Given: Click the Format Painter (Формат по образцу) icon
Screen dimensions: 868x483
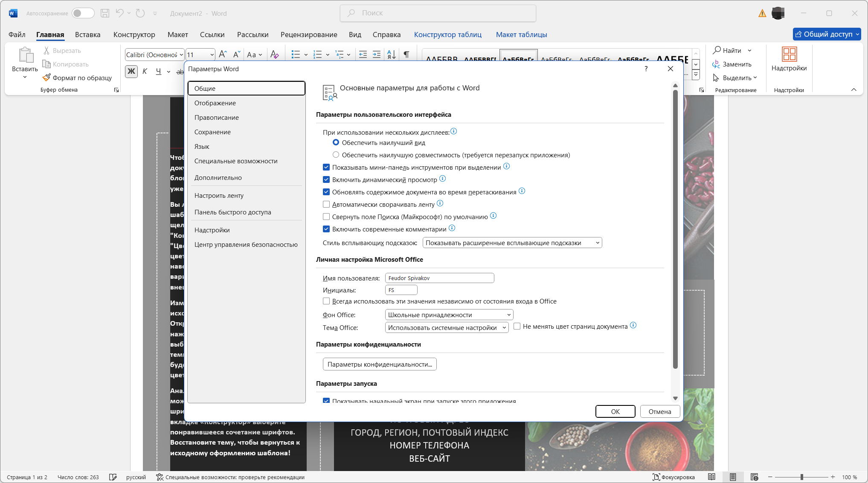Looking at the screenshot, I should 46,78.
